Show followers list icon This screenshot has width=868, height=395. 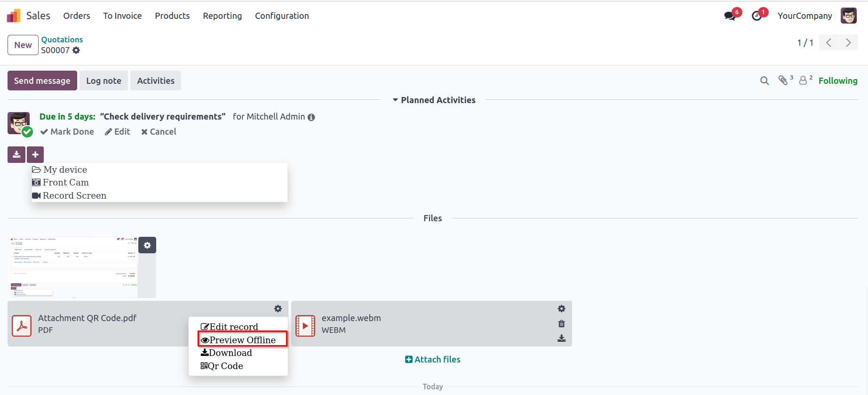pyautogui.click(x=804, y=81)
